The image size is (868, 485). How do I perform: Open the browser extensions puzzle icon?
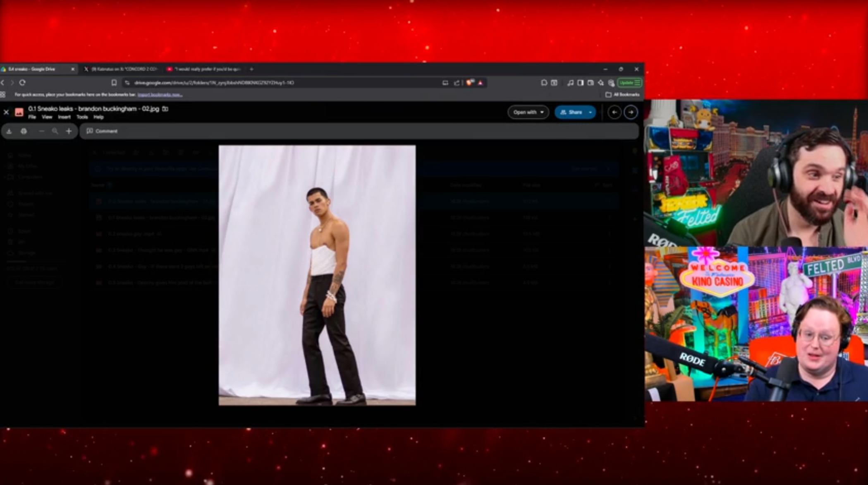pyautogui.click(x=544, y=83)
